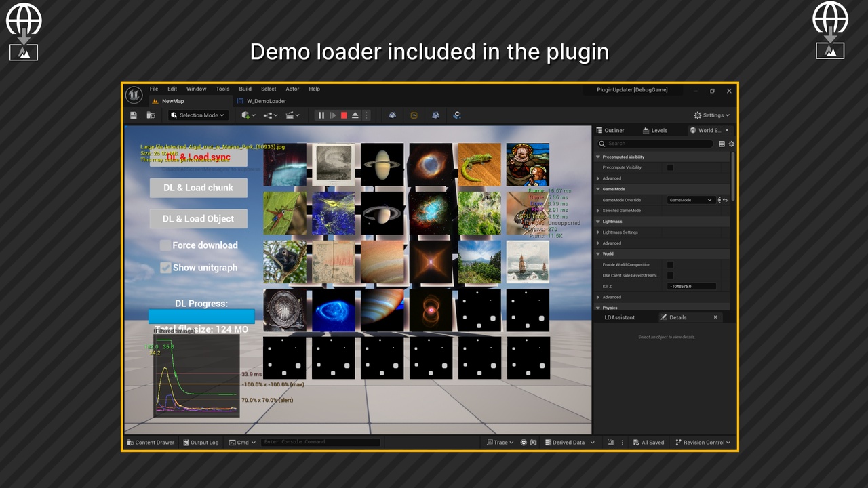Viewport: 868px width, 488px height.
Task: Click the Unreal Engine logo icon
Action: pyautogui.click(x=134, y=94)
